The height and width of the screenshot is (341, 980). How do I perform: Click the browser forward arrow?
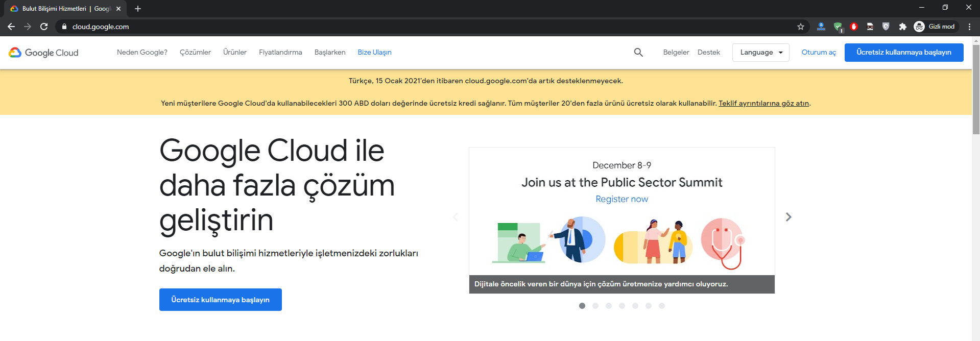[x=28, y=27]
